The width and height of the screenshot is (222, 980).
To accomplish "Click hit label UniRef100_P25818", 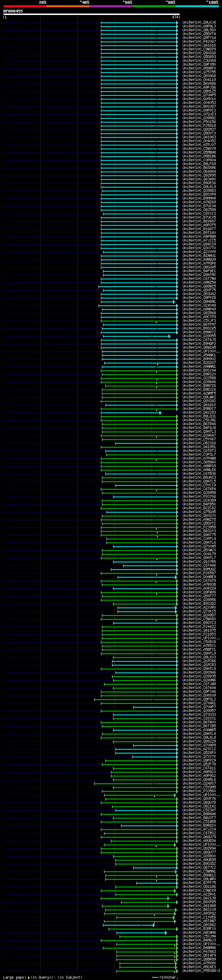I will (199, 125).
